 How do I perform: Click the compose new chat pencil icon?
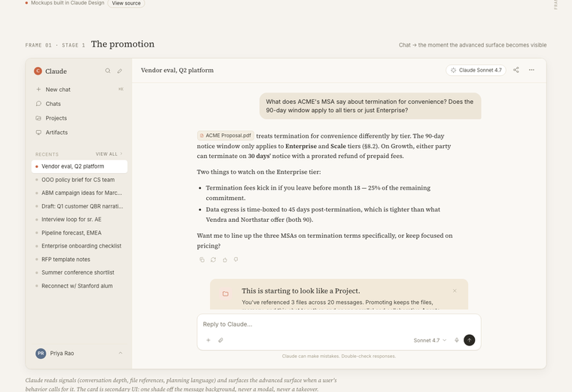pos(119,71)
